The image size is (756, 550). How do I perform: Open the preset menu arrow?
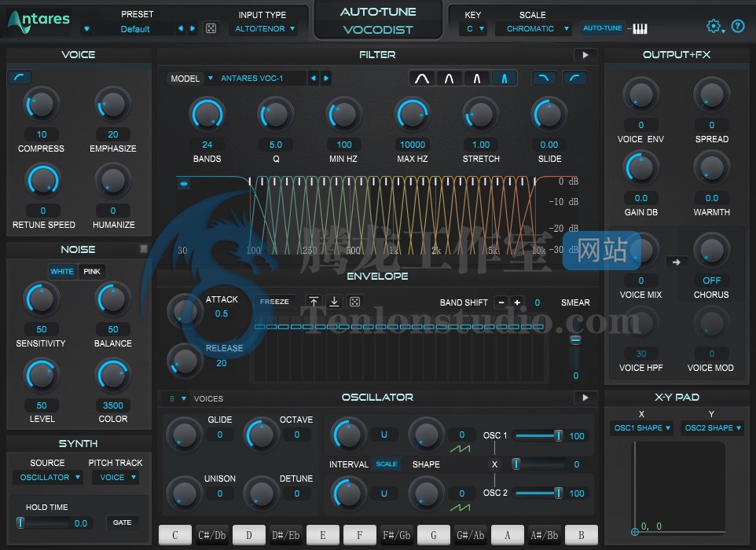click(86, 29)
